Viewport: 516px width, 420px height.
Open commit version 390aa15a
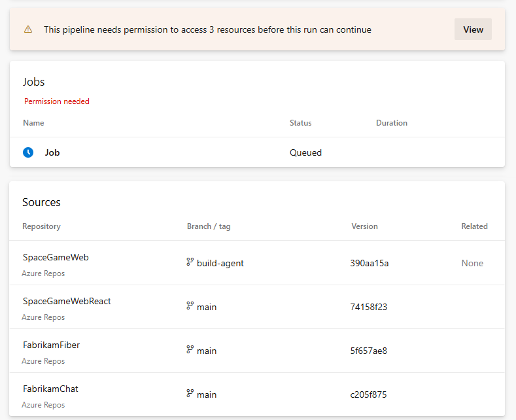(370, 263)
